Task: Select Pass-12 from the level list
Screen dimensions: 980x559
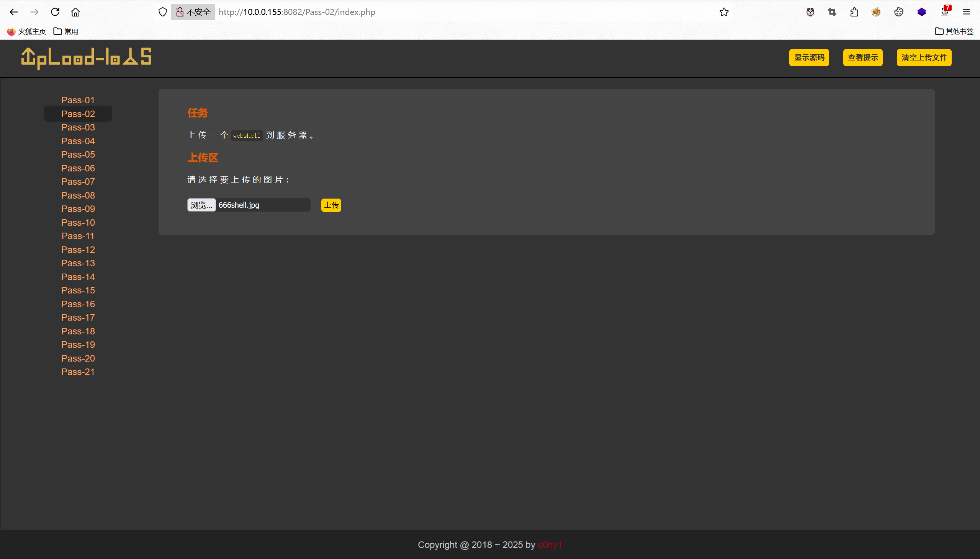Action: coord(78,249)
